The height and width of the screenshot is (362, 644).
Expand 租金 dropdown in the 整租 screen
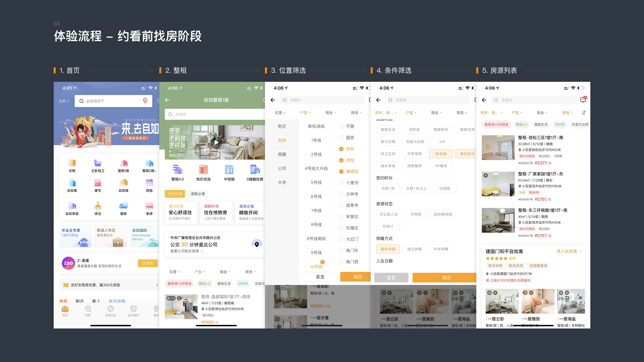click(x=225, y=272)
